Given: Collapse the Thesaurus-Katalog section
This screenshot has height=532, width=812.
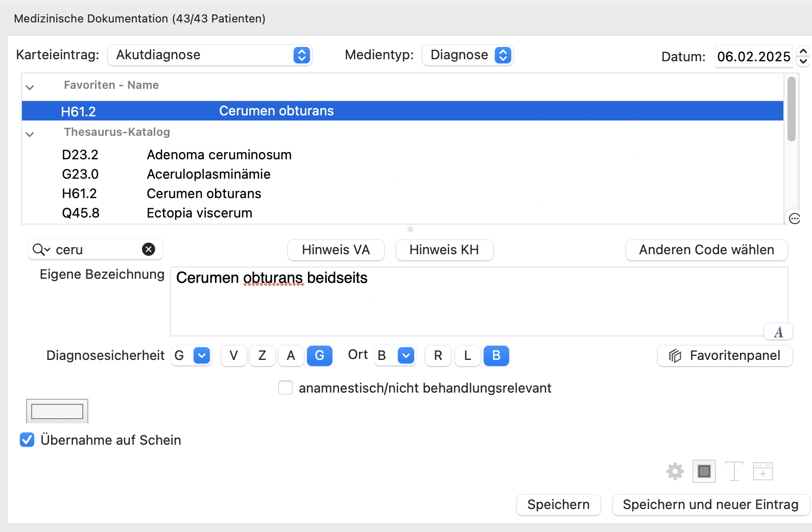Looking at the screenshot, I should tap(30, 134).
